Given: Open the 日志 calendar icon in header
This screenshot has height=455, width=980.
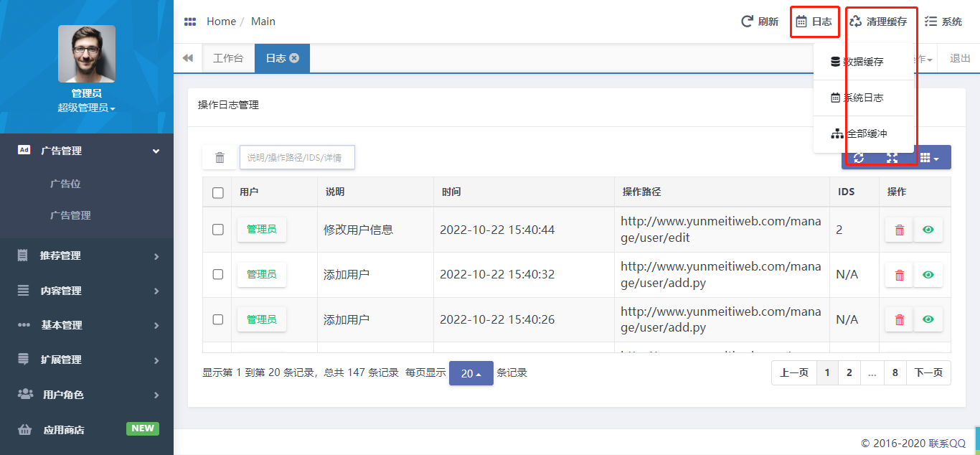Looking at the screenshot, I should (x=802, y=22).
